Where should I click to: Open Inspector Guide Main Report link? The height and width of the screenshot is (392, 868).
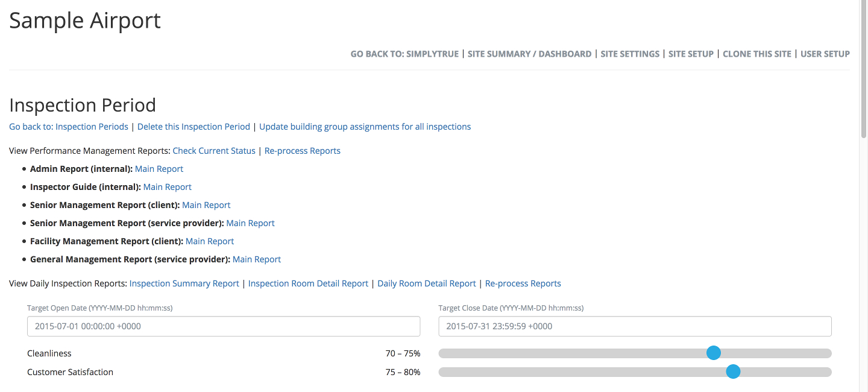tap(168, 187)
